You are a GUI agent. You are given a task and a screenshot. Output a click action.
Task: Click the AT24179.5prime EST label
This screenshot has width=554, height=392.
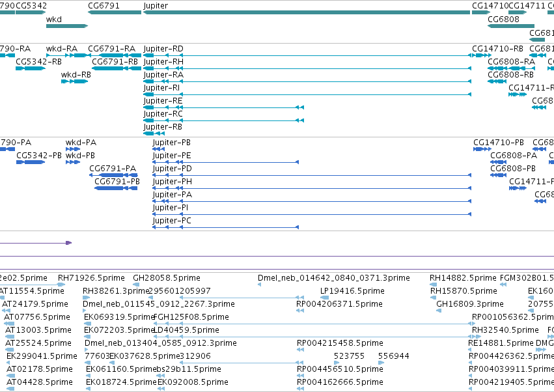coord(35,304)
